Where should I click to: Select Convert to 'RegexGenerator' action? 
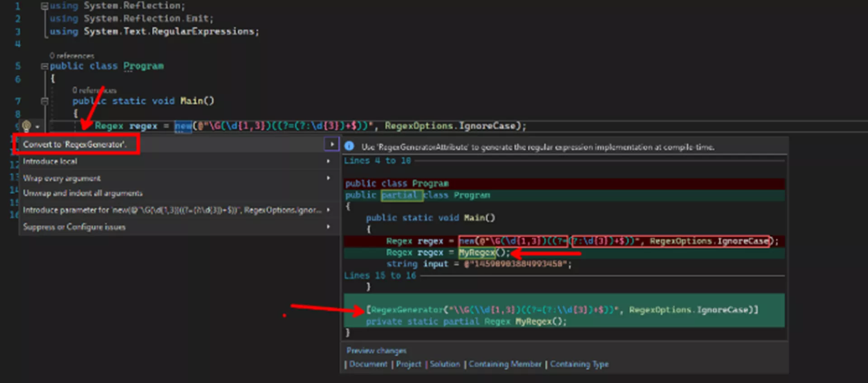[75, 145]
